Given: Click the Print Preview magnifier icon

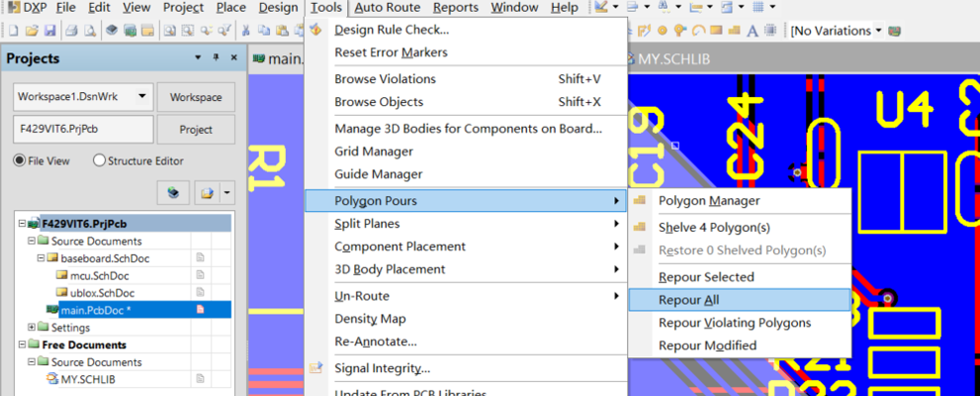Looking at the screenshot, I should (x=91, y=31).
